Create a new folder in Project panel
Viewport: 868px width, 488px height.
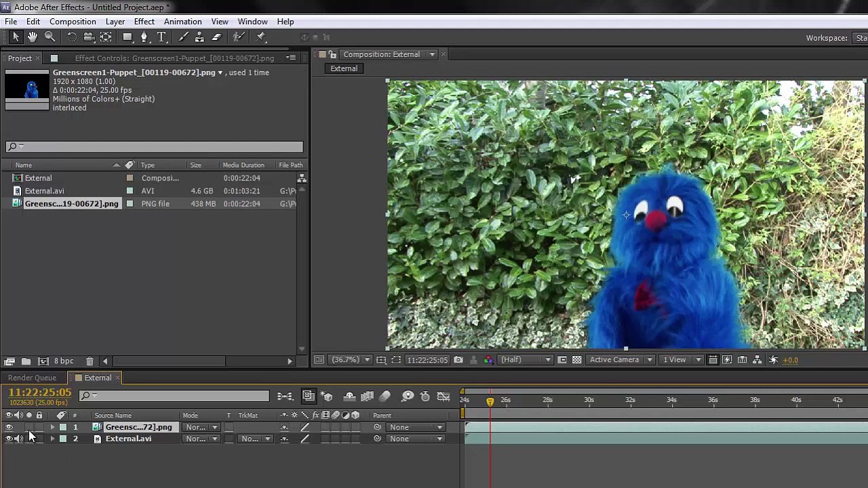click(26, 361)
